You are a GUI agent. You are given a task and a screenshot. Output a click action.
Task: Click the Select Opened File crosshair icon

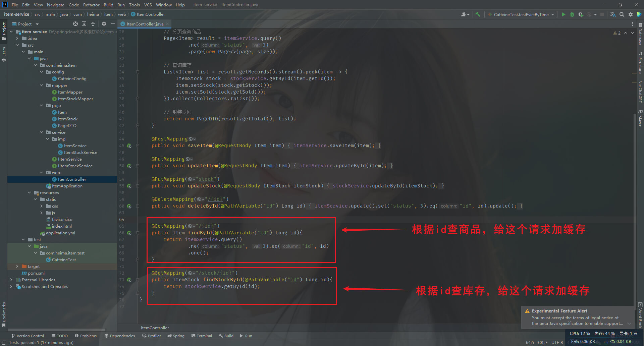[75, 24]
